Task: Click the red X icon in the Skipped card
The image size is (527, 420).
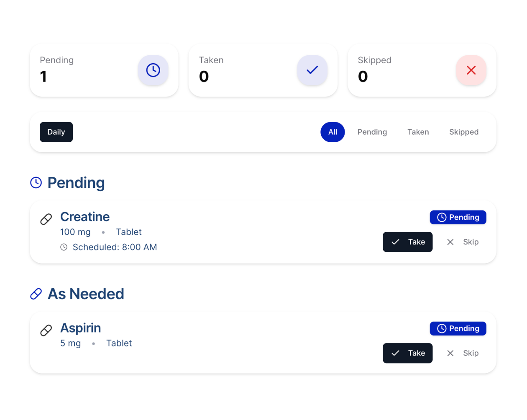Action: (471, 70)
